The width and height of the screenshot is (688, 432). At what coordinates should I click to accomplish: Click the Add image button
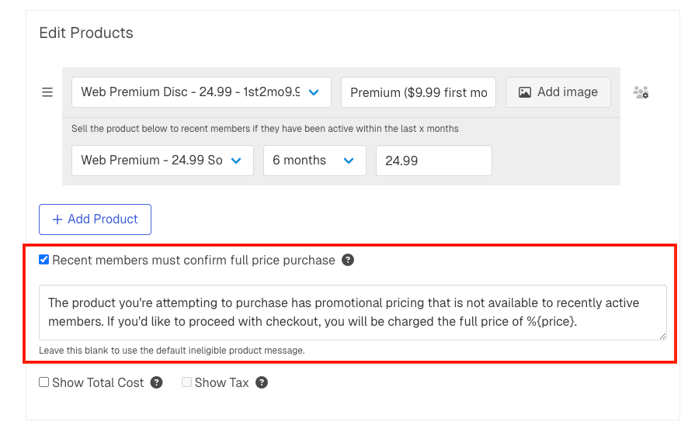(x=557, y=93)
